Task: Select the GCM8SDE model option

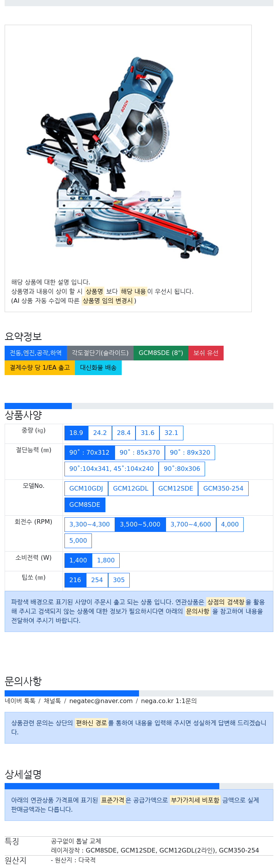Action: point(85,505)
